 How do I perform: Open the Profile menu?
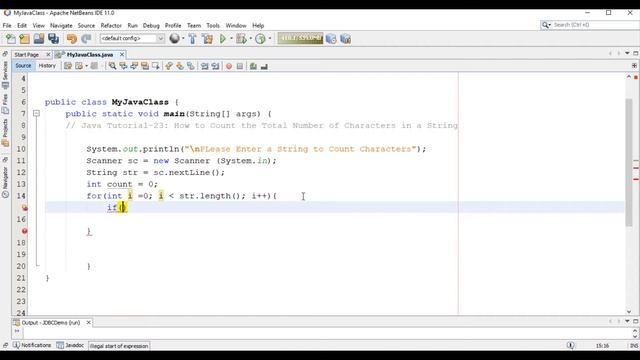pyautogui.click(x=173, y=25)
